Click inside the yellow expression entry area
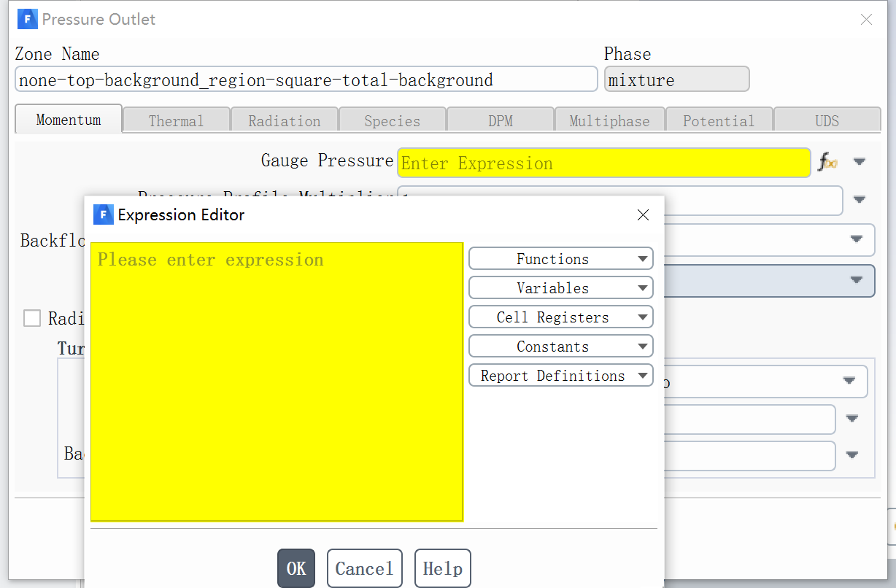 click(x=276, y=379)
